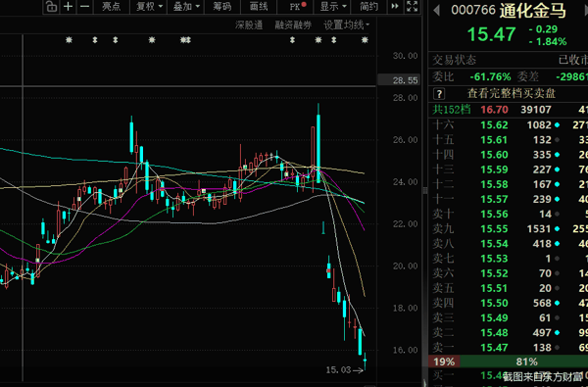Click the first star event marker above chart

[x=69, y=40]
